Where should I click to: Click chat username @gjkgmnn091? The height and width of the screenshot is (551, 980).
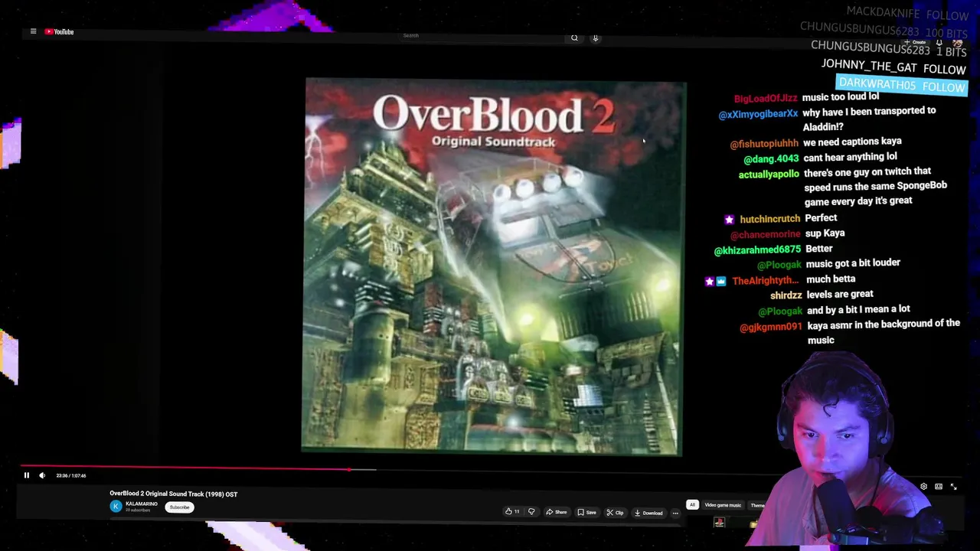point(770,328)
